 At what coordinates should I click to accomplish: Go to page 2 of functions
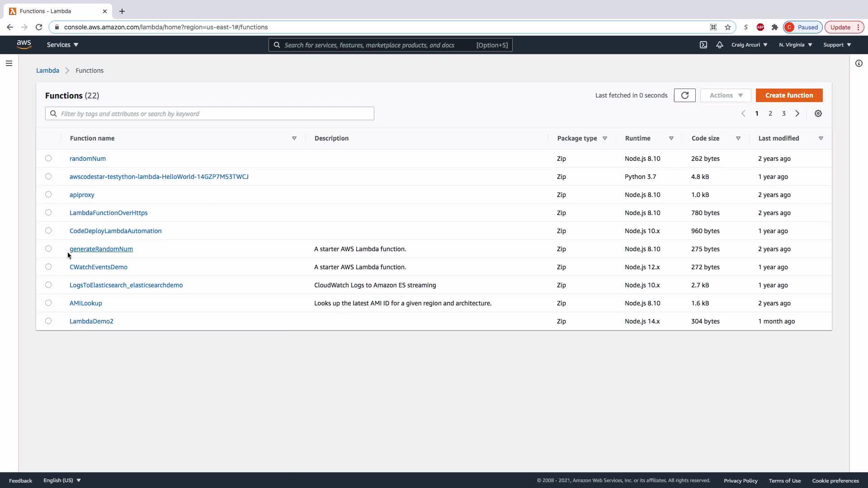(770, 113)
